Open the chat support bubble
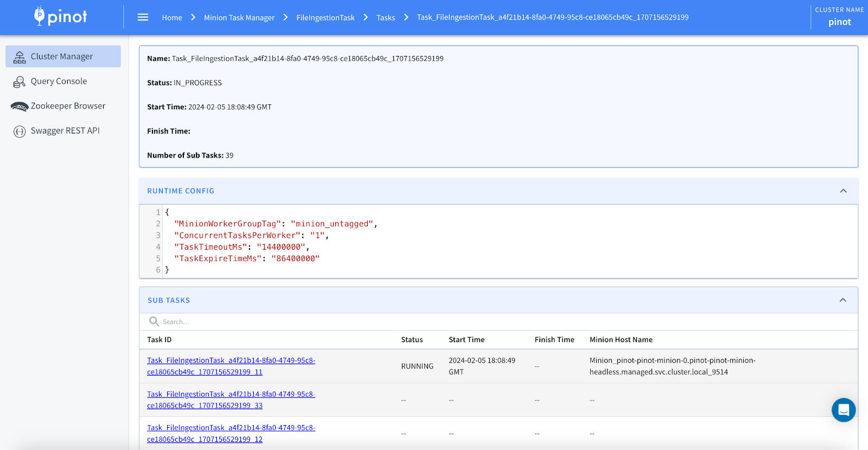The width and height of the screenshot is (868, 450). pos(843,410)
